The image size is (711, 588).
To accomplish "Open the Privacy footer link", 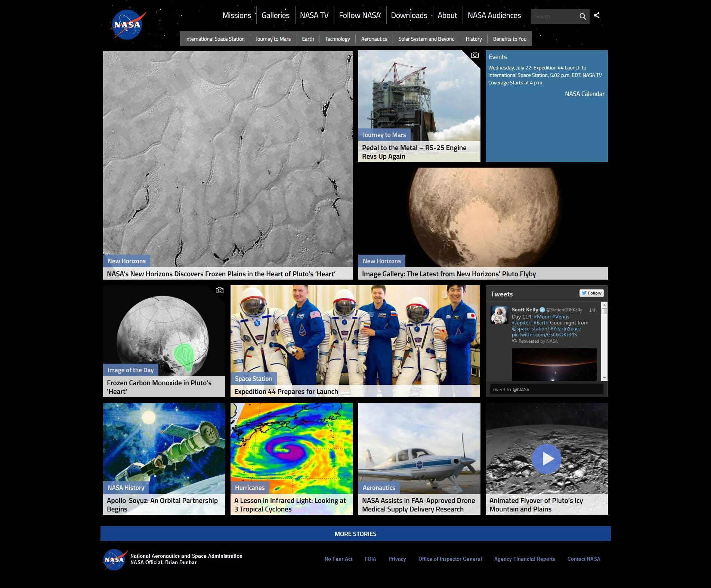I will pos(397,559).
